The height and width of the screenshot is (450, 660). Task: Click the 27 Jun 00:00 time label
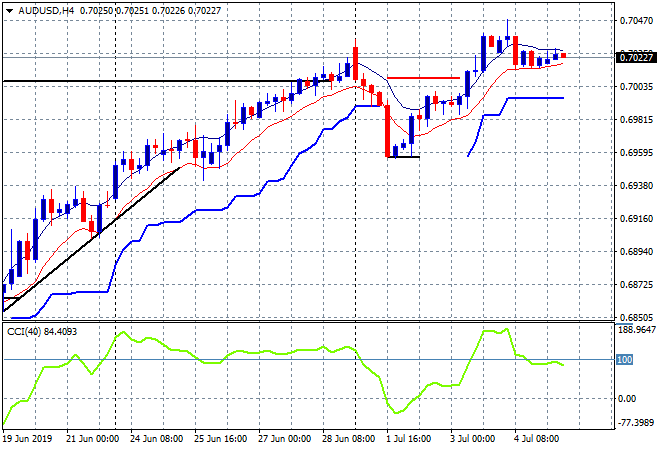pyautogui.click(x=285, y=439)
